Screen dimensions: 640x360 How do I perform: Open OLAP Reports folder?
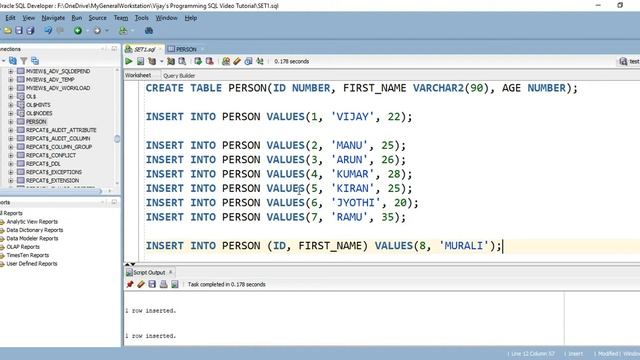(x=23, y=247)
